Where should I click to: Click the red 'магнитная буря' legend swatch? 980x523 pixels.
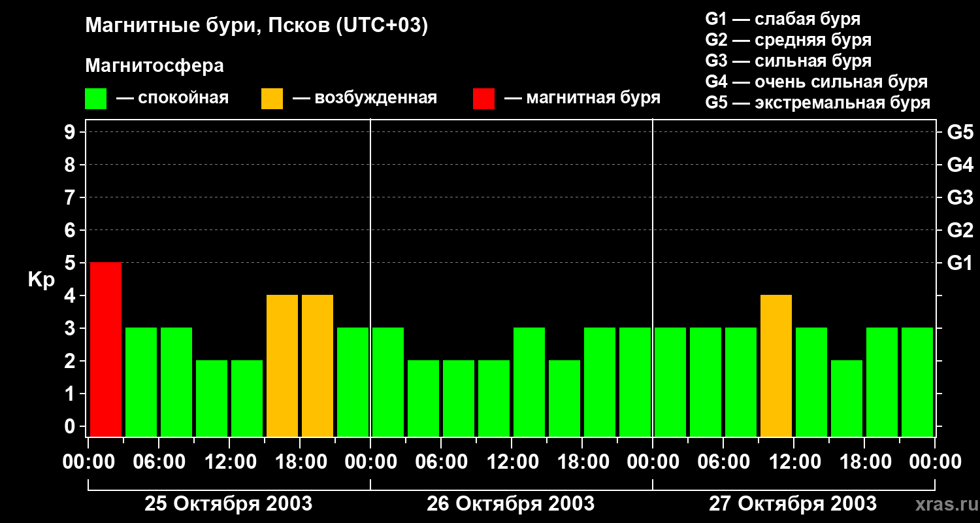point(484,99)
